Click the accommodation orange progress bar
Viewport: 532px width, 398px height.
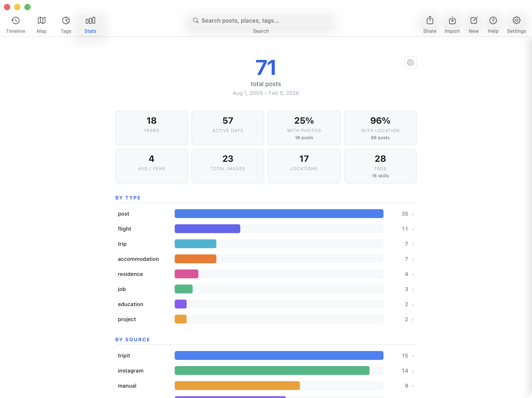pyautogui.click(x=195, y=259)
